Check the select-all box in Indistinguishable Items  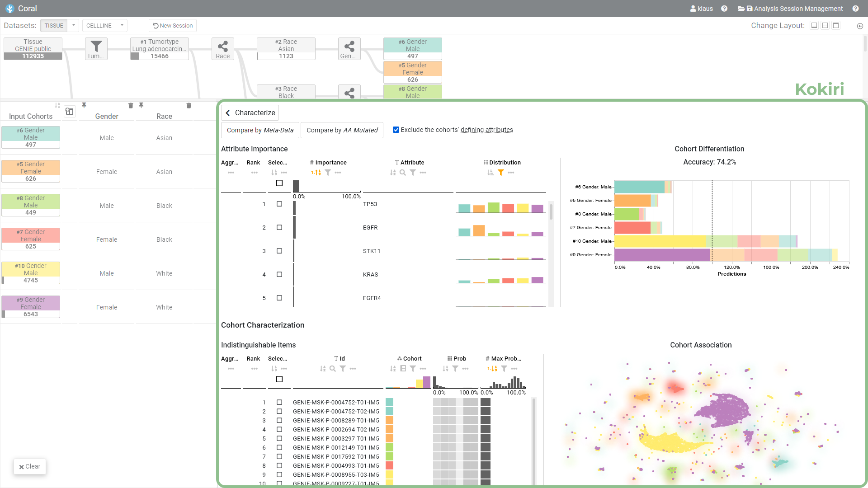279,379
